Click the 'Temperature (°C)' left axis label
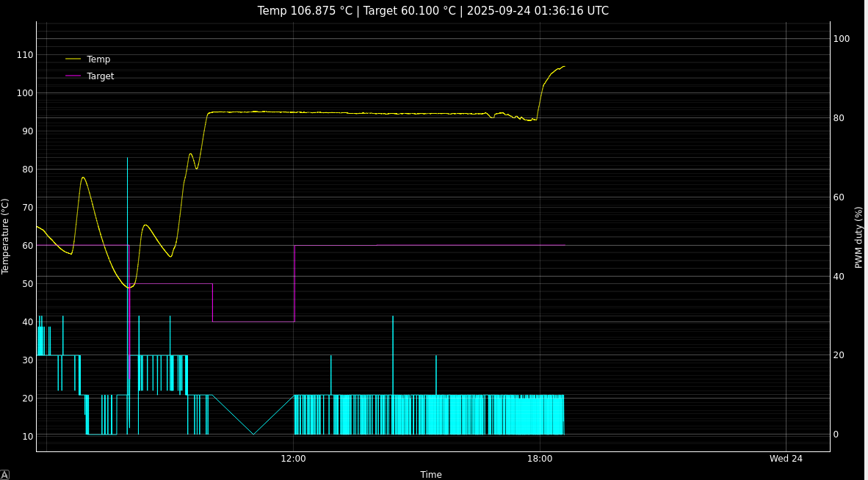The height and width of the screenshot is (480, 868). (x=6, y=236)
